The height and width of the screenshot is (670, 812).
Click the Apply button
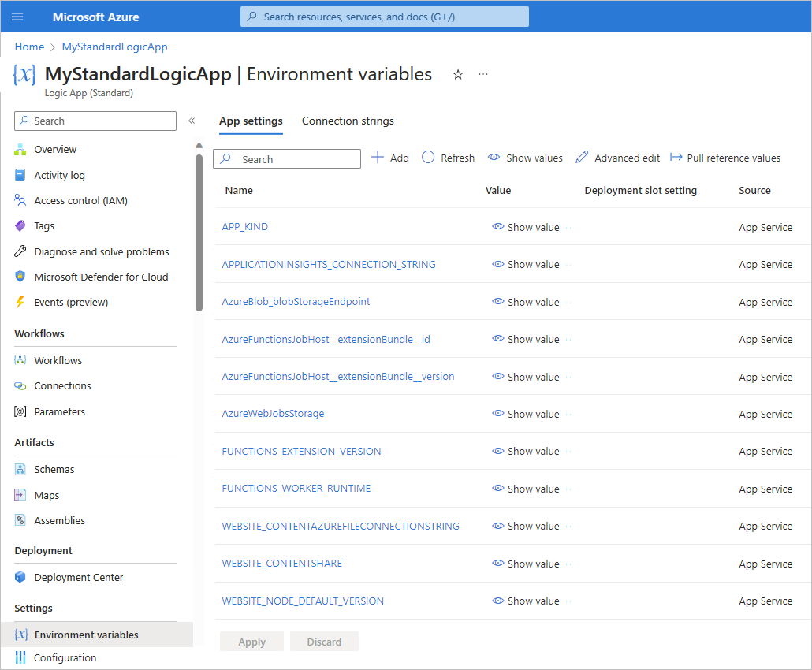251,642
